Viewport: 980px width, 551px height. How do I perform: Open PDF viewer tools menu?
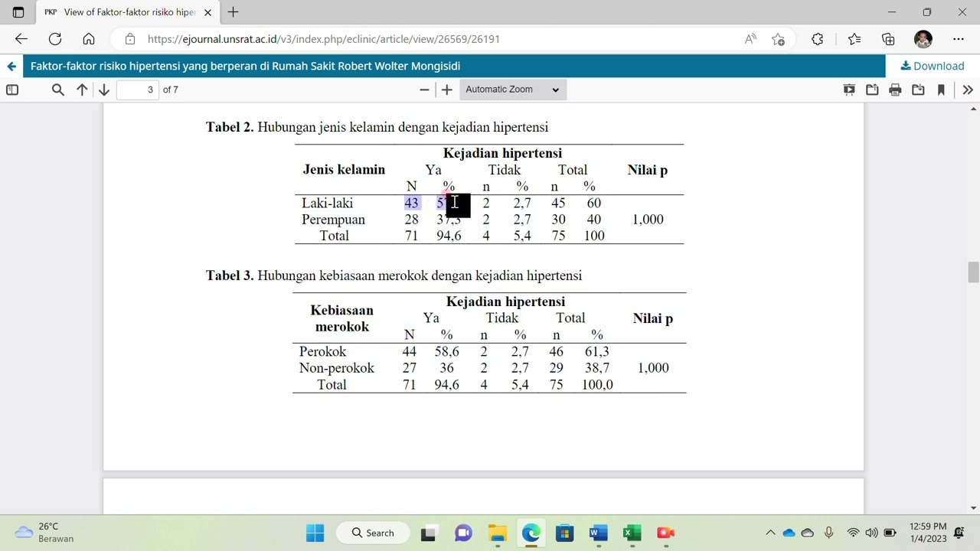pos(968,90)
